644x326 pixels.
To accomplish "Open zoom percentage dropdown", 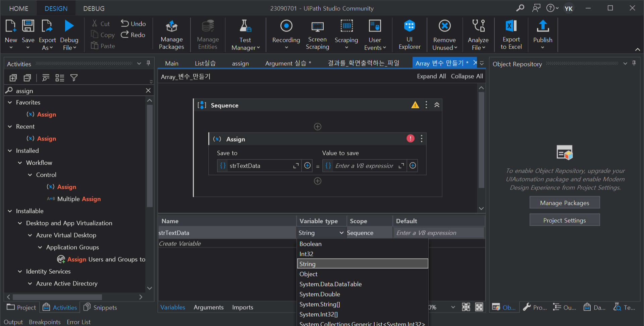I will click(x=453, y=307).
